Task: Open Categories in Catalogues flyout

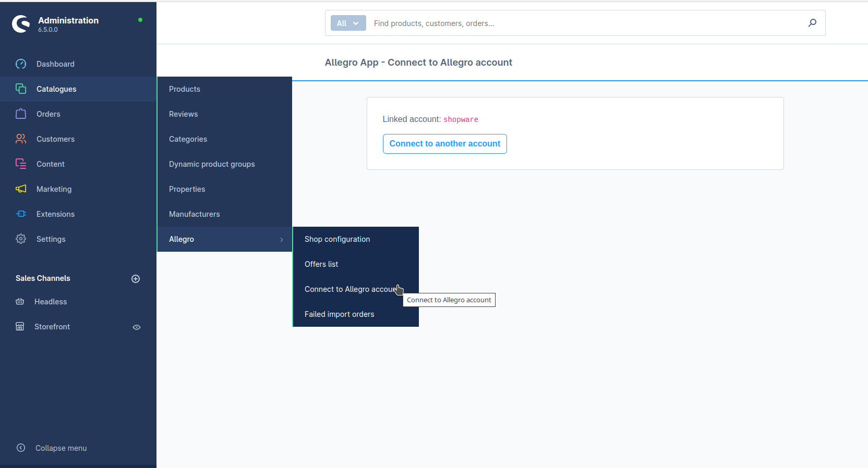Action: (x=225, y=139)
